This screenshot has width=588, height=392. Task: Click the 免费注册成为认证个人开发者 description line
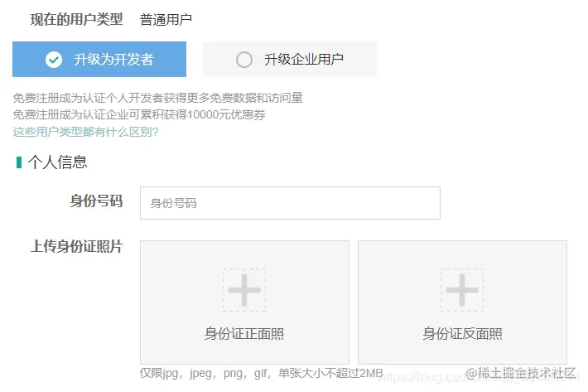[158, 98]
